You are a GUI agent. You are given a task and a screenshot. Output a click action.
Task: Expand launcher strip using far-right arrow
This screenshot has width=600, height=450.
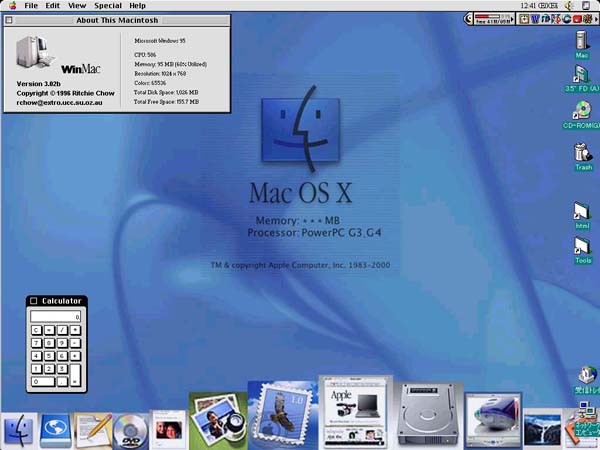click(x=597, y=19)
